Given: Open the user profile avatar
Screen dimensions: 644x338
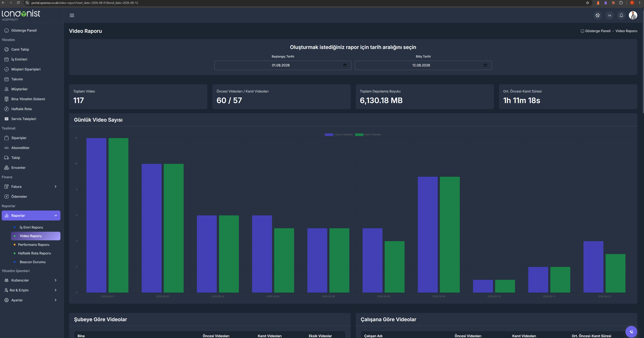Looking at the screenshot, I should point(633,15).
